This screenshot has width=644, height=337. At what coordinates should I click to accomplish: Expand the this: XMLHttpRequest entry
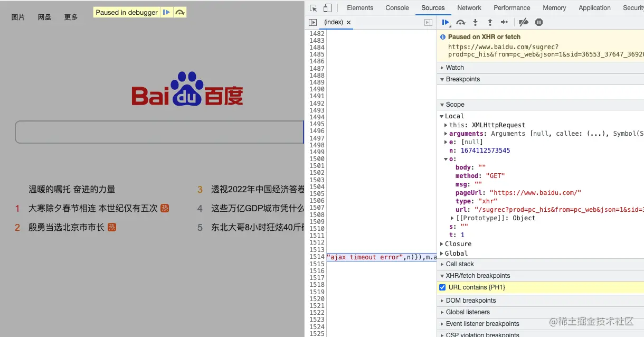[x=446, y=125]
